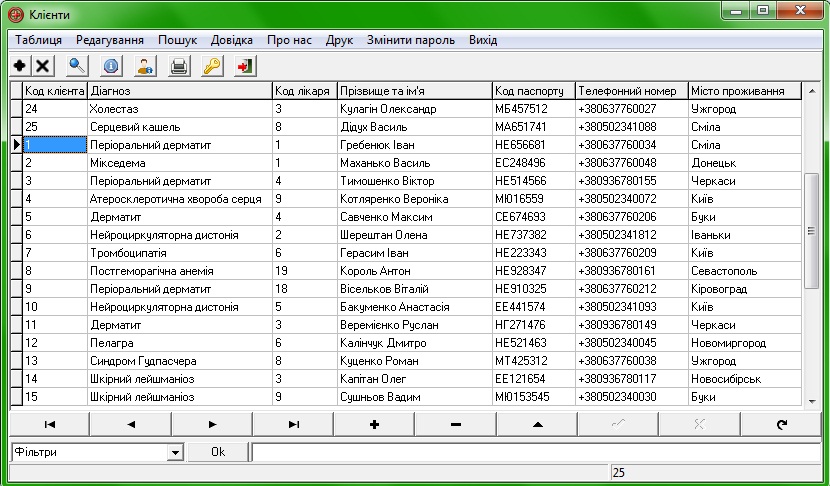The width and height of the screenshot is (830, 486).
Task: Click the vertical scrollbar thumb
Action: 811,231
